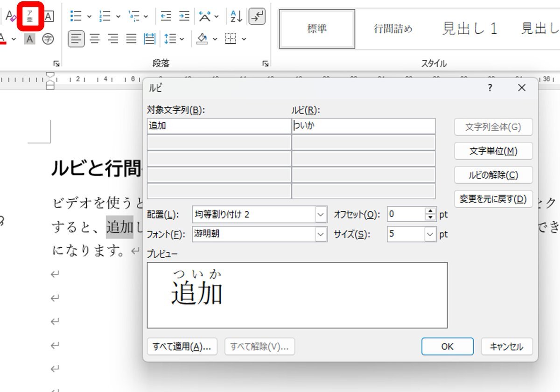Center-align text using the ribbon icon
This screenshot has width=560, height=392.
tap(95, 39)
